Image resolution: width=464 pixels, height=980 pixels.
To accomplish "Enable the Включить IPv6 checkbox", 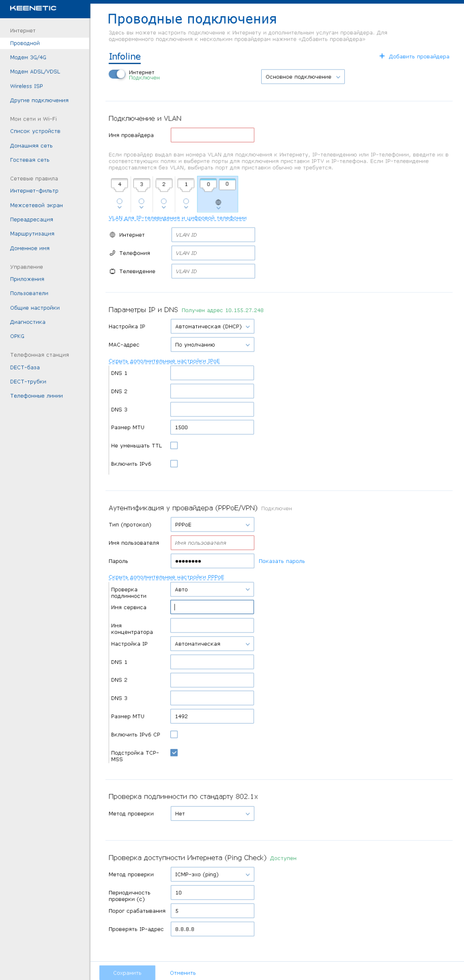I will 174,464.
